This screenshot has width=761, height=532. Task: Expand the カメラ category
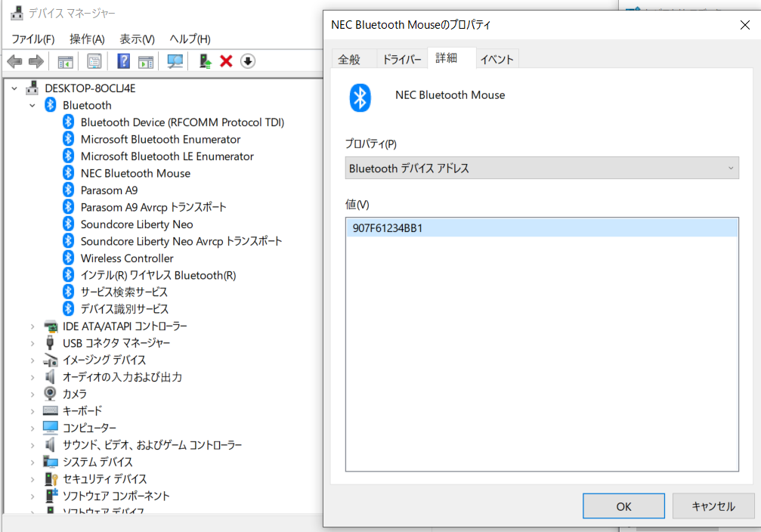point(32,394)
